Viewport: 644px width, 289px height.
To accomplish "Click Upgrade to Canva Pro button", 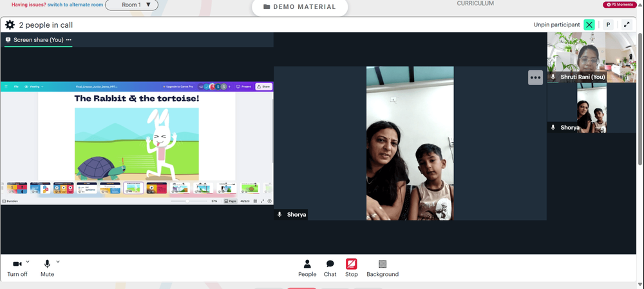I will click(x=178, y=87).
